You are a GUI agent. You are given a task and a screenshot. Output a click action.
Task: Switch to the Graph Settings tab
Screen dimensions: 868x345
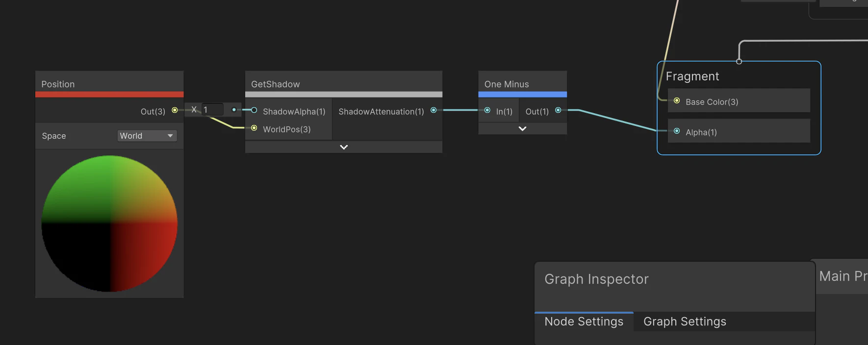685,321
